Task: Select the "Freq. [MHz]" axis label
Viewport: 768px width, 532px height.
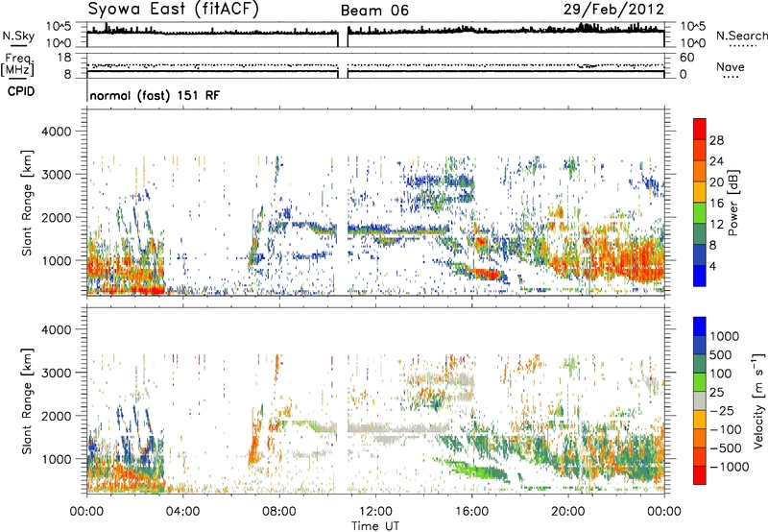Action: (x=19, y=65)
